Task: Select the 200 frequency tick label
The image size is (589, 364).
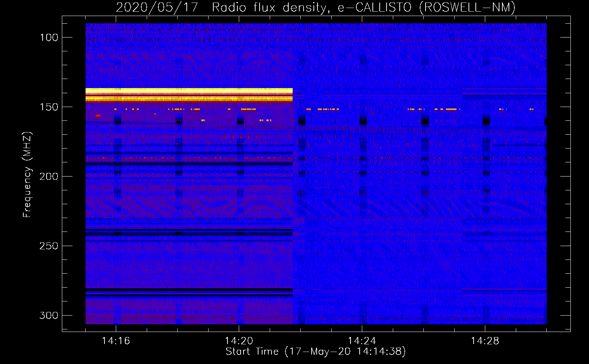Action: tap(49, 177)
